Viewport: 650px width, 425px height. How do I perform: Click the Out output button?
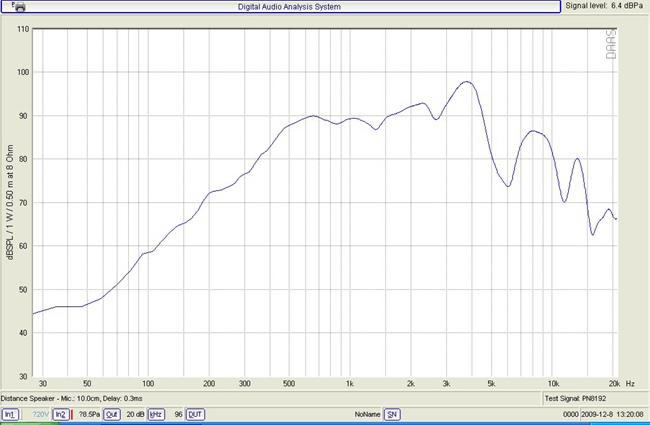[112, 414]
